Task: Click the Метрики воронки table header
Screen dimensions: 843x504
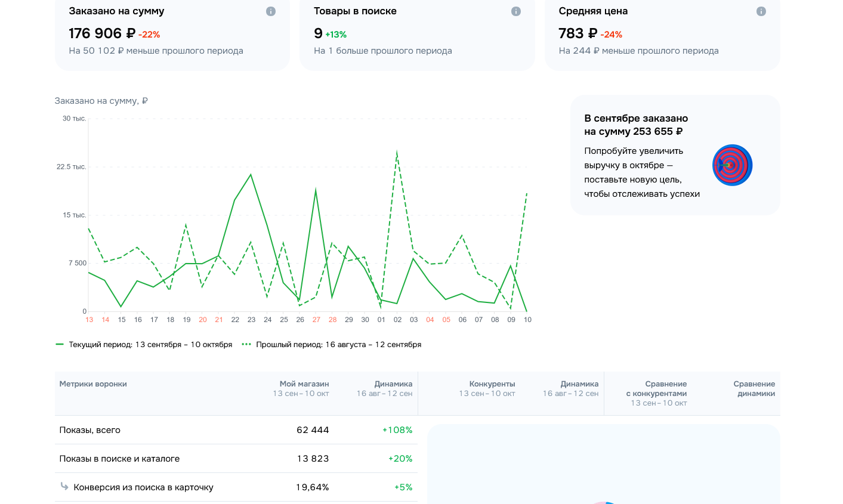Action: pos(93,384)
